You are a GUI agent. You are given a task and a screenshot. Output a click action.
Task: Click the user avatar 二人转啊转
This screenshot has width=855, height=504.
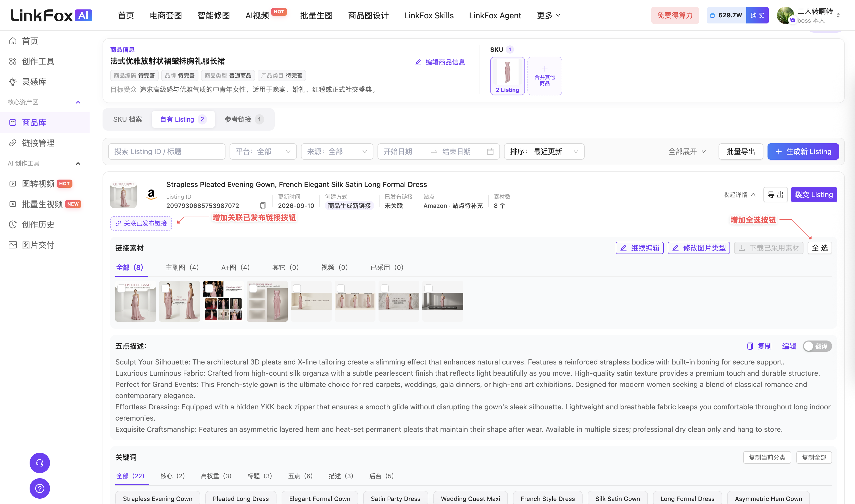pyautogui.click(x=786, y=15)
